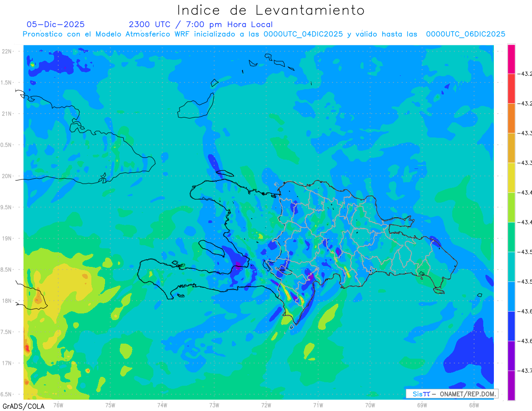Click the '18N' latitude label
The width and height of the screenshot is (532, 411).
coord(8,301)
